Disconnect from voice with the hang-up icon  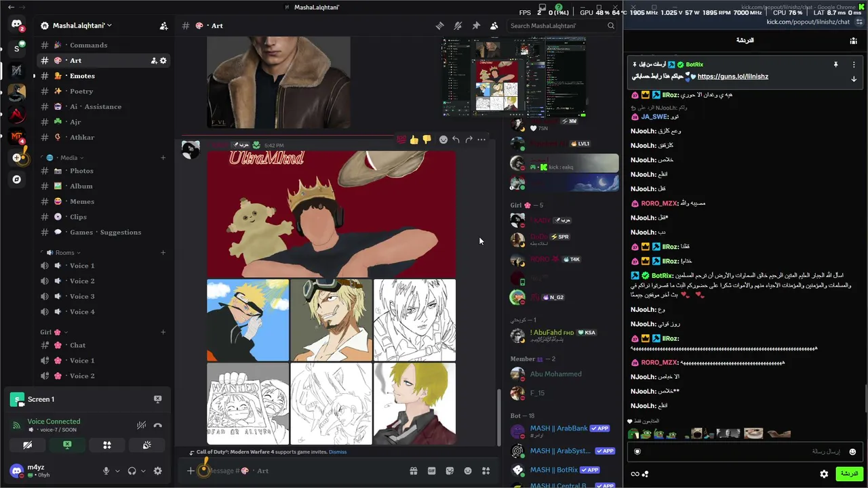coord(157,425)
